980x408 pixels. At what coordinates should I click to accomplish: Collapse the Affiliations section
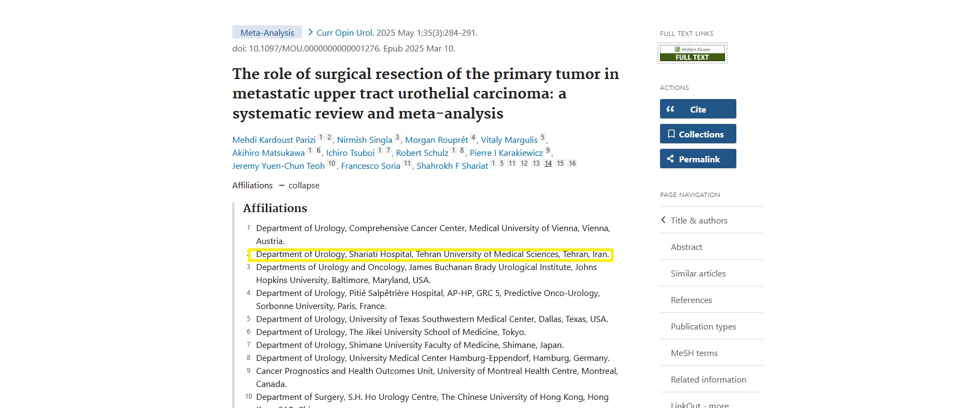click(298, 186)
